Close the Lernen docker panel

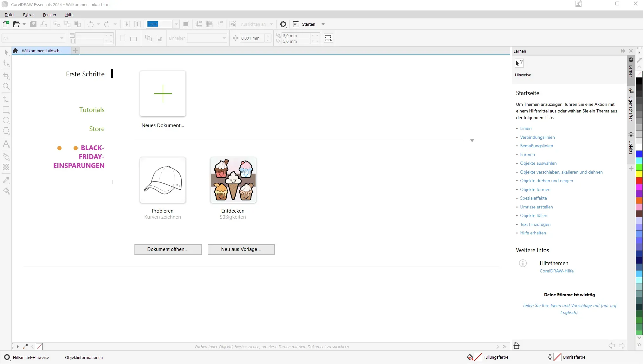pyautogui.click(x=631, y=51)
